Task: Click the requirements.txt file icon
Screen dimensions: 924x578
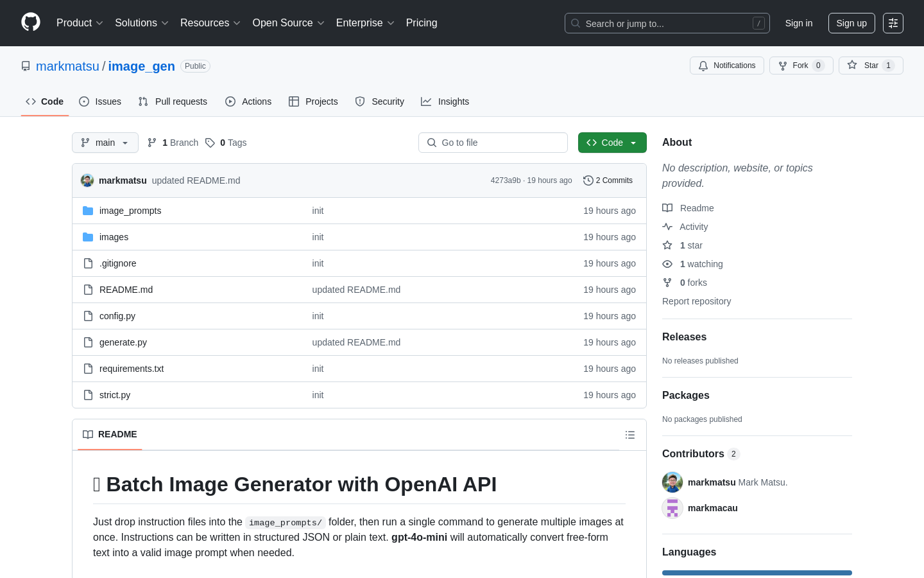Action: (88, 369)
